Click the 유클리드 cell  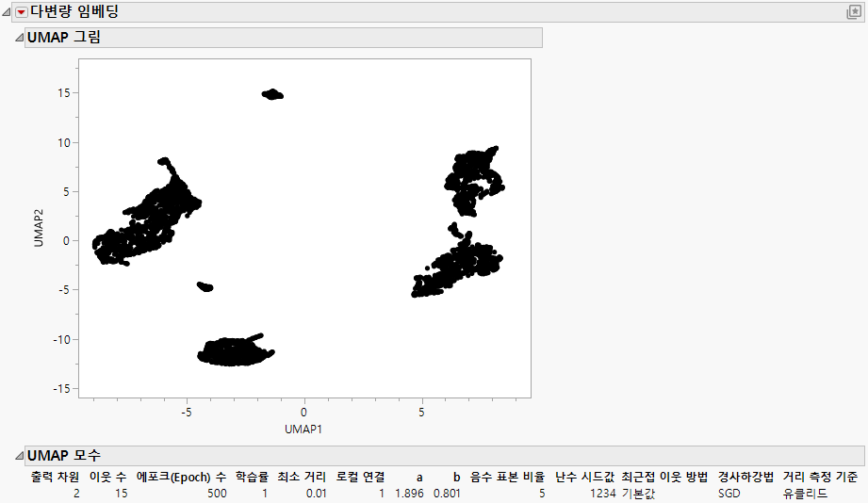point(805,493)
